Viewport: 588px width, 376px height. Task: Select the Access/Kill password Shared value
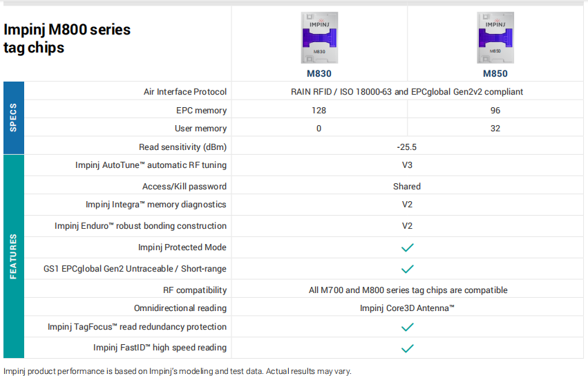coord(407,187)
